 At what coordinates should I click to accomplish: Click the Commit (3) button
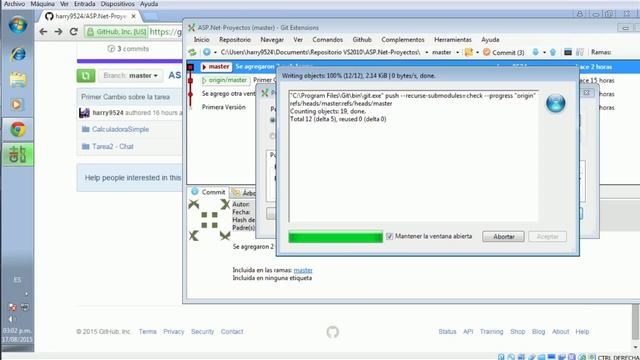click(x=504, y=52)
